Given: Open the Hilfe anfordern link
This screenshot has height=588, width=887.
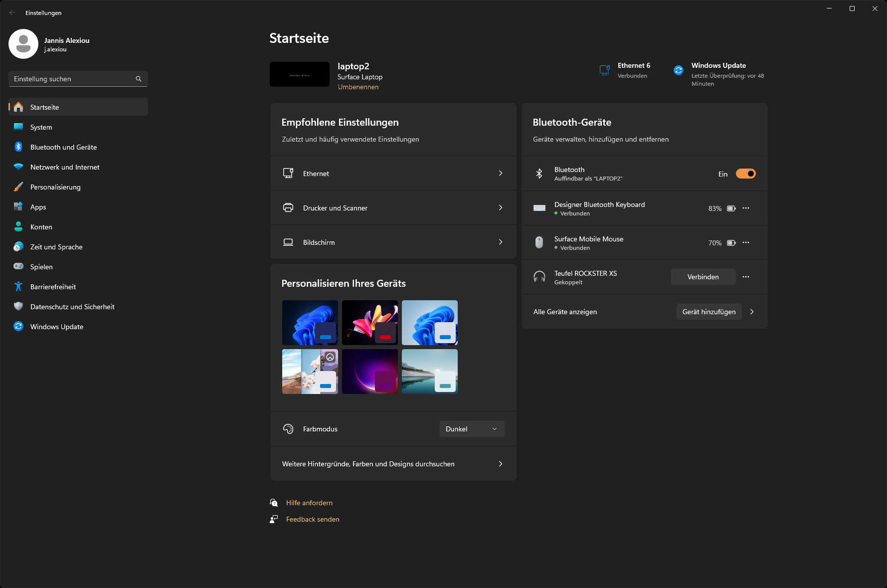Looking at the screenshot, I should click(x=309, y=503).
